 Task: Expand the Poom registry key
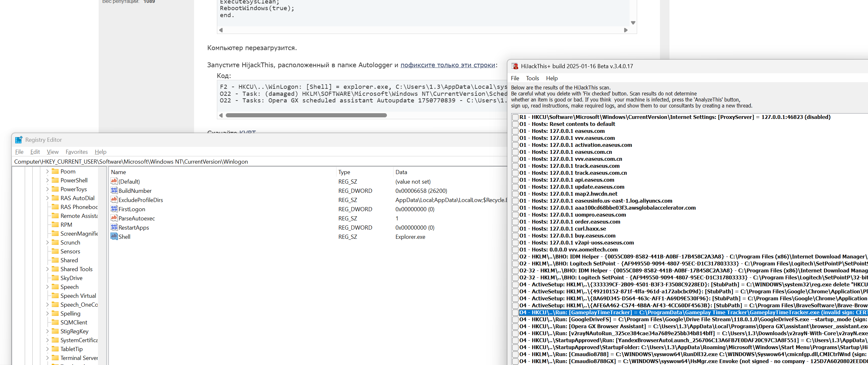click(x=48, y=171)
